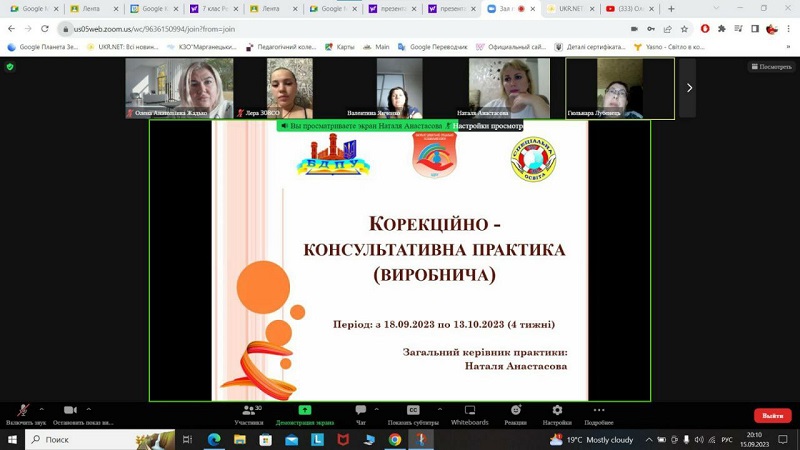Select Олена Анатоліївна Жадько video thumbnail

(179, 88)
